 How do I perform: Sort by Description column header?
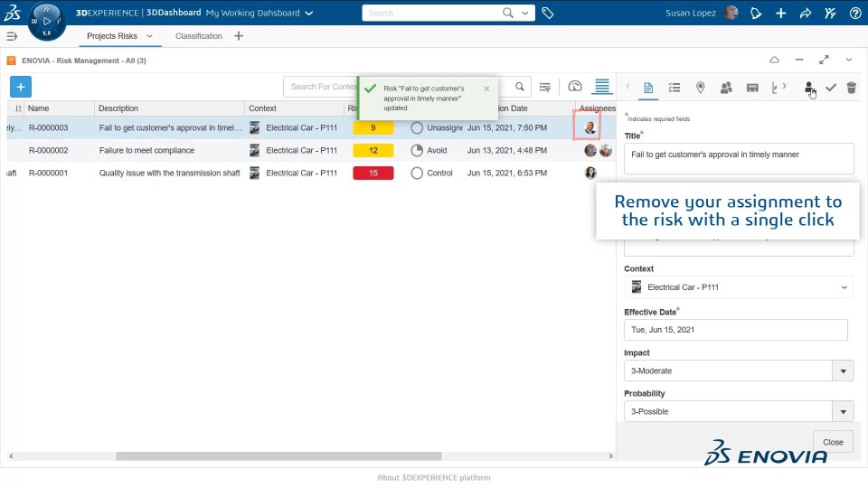tap(118, 108)
